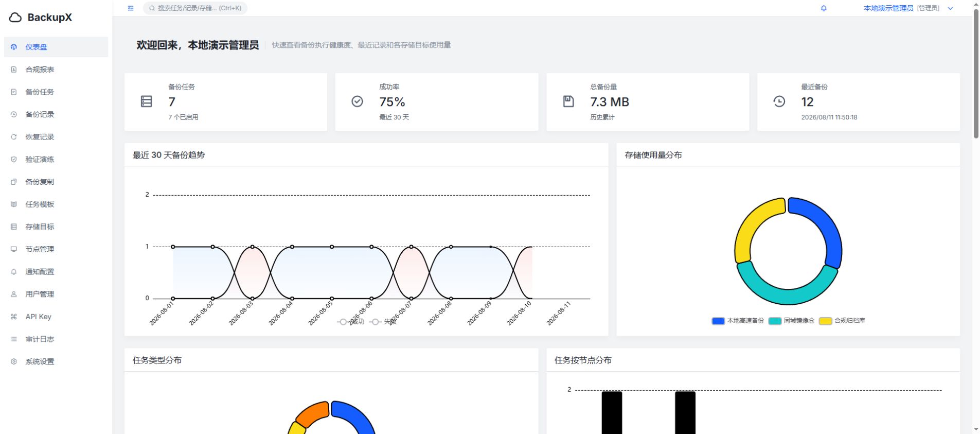This screenshot has height=434, width=980.
Task: Navigate to 恢复记录
Action: (x=56, y=137)
